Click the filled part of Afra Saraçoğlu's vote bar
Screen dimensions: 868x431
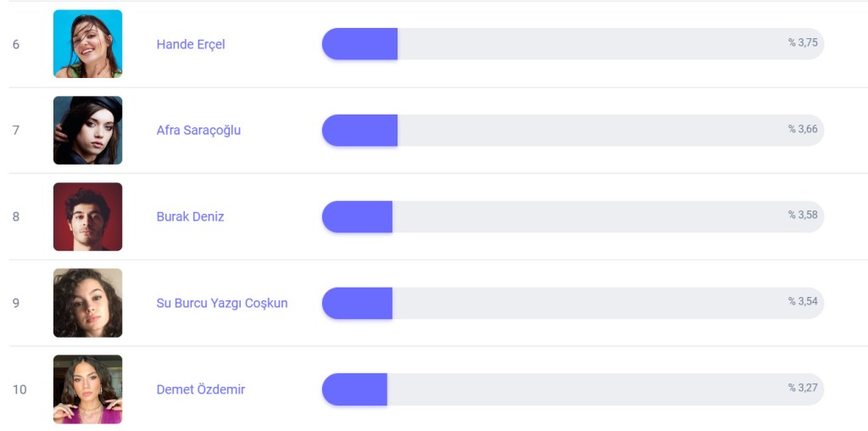click(x=359, y=130)
